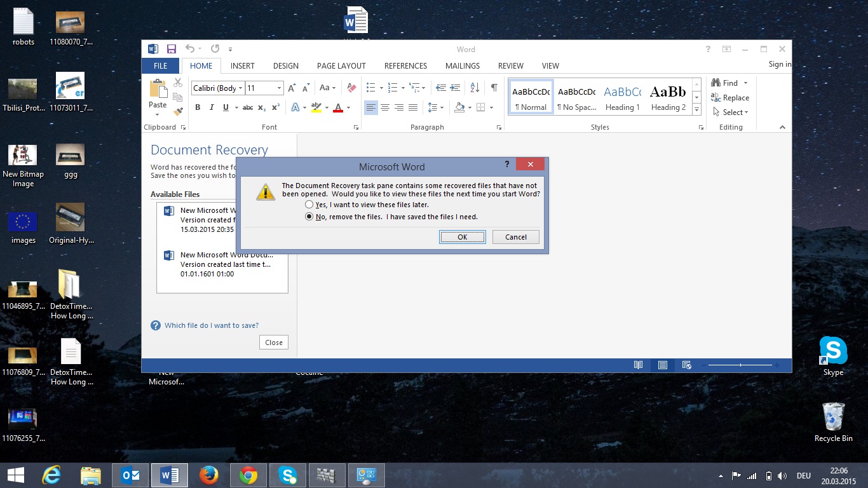868x488 pixels.
Task: Select 'Yes, I want to view these files later'
Action: click(309, 205)
